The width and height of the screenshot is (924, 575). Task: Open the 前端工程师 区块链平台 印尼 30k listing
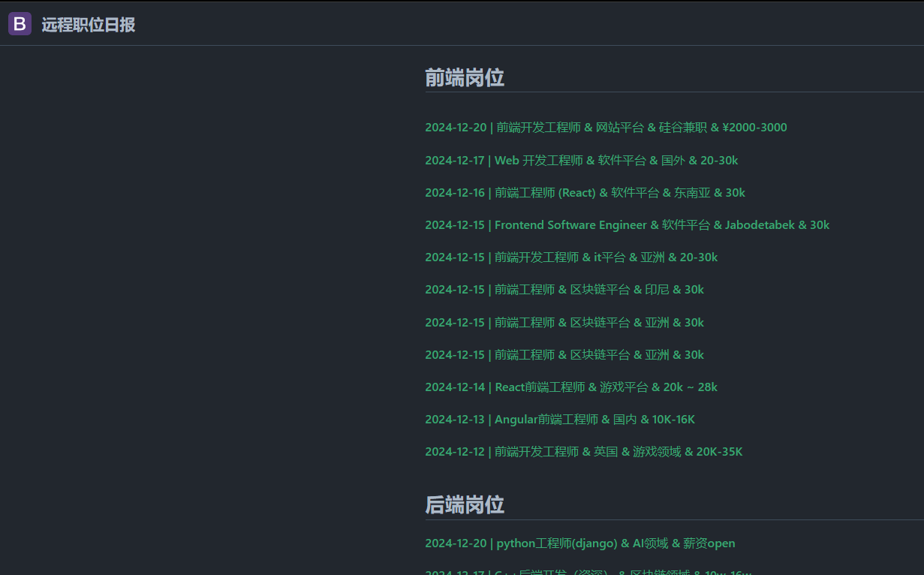564,289
